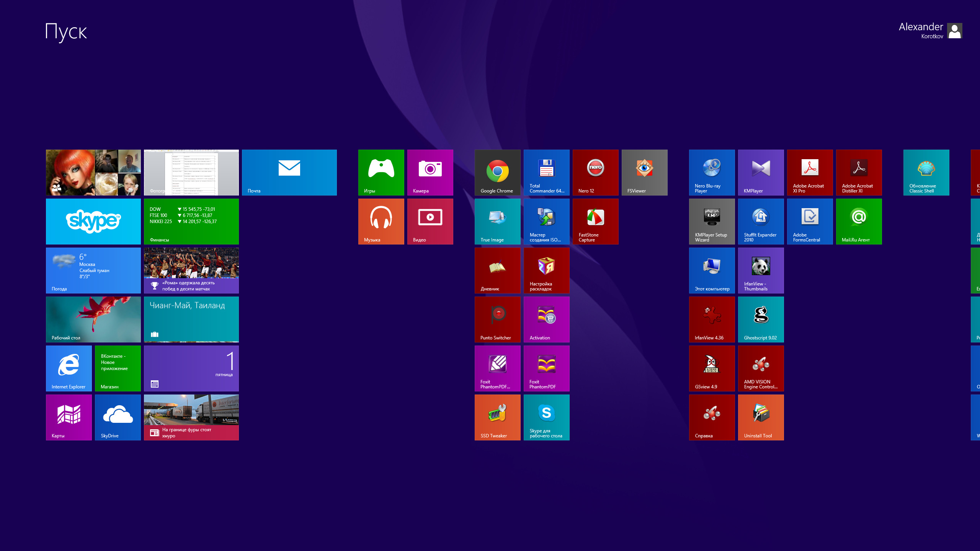
Task: Open the Погода weather tile for Москва
Action: (x=93, y=270)
